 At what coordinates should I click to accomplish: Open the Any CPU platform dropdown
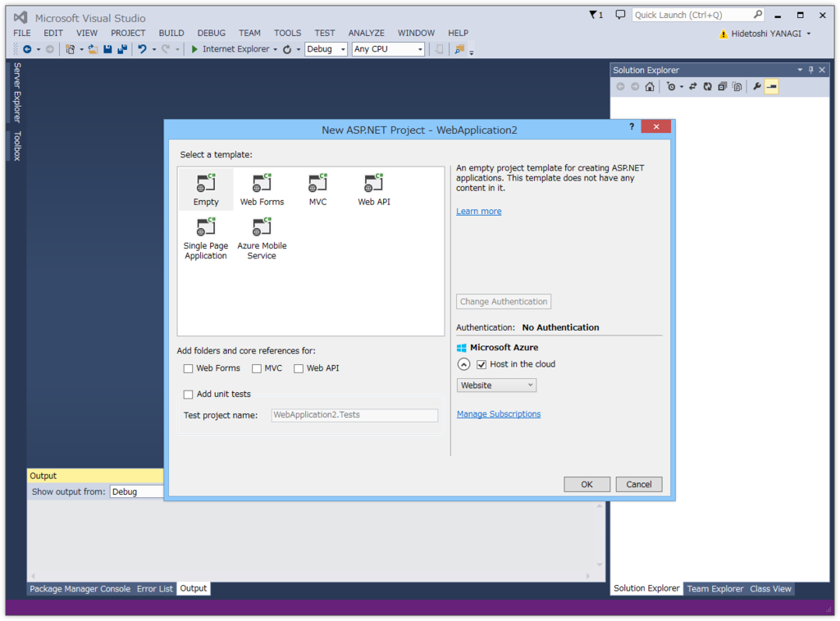tap(388, 49)
